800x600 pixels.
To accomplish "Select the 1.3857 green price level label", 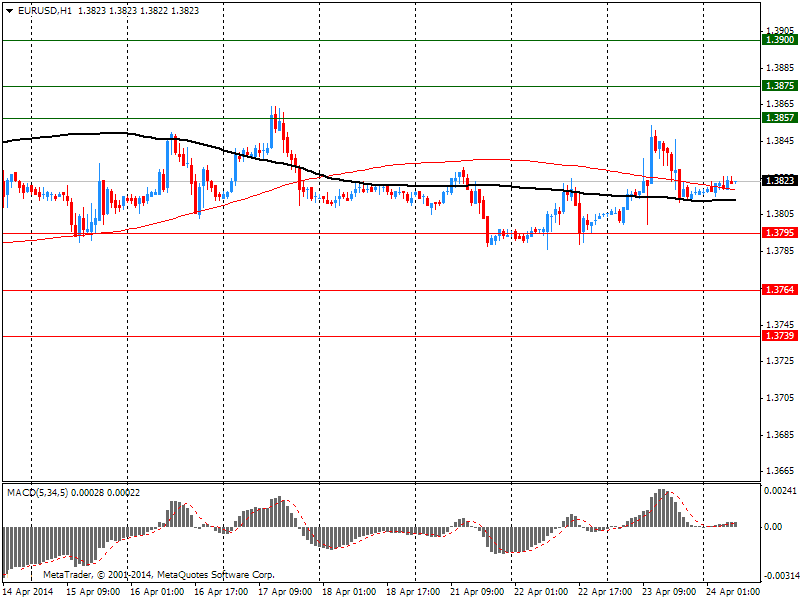I will (x=780, y=118).
